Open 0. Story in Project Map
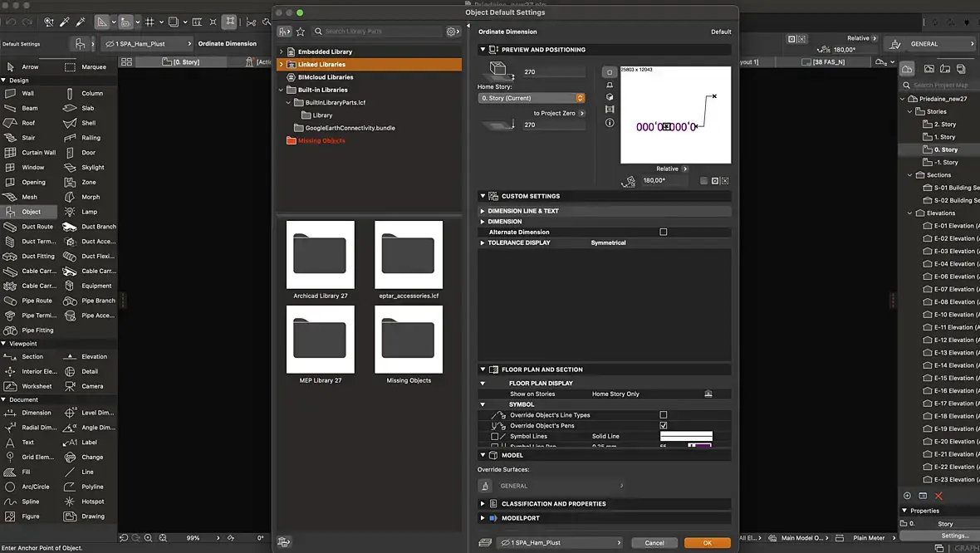Screen dimensions: 980x553 tap(945, 149)
